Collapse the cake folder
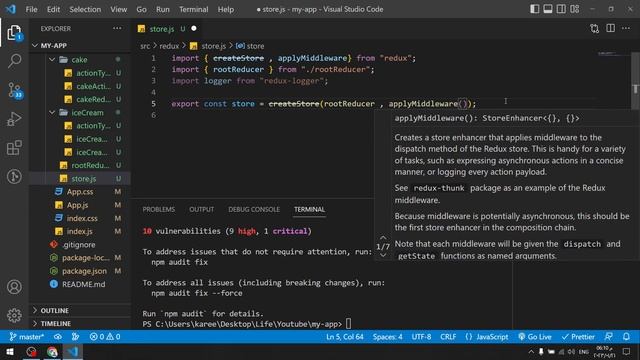640x360 pixels. pos(79,60)
